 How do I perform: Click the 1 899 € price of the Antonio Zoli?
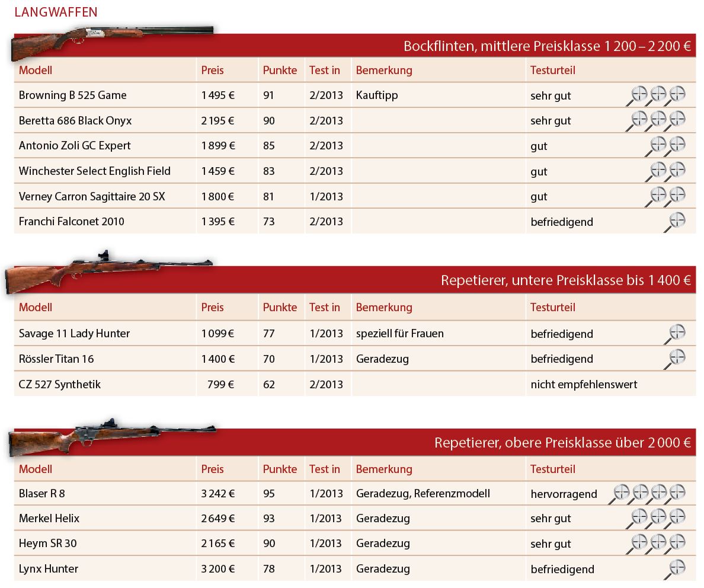click(x=217, y=146)
